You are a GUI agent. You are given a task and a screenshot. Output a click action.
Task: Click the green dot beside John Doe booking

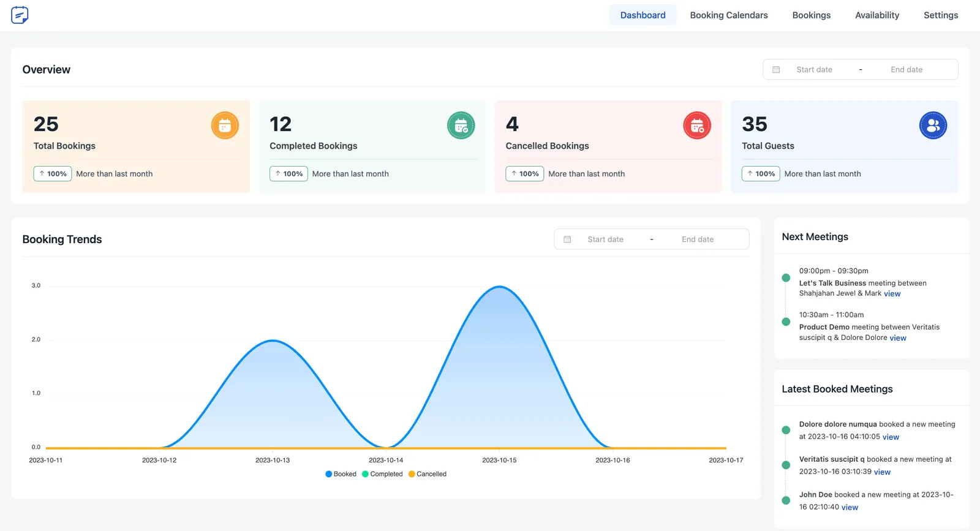point(786,500)
